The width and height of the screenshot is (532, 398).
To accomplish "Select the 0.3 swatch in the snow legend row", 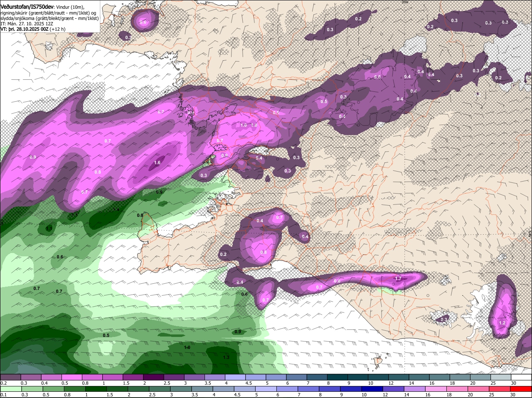I will (x=31, y=377).
